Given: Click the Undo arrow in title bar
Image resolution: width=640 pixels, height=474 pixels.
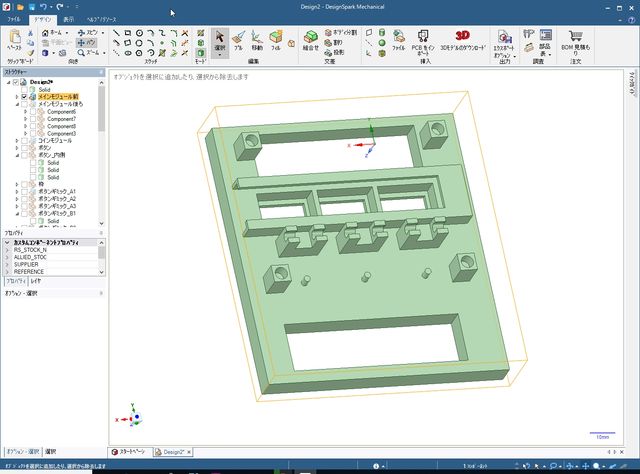Looking at the screenshot, I should (x=43, y=7).
